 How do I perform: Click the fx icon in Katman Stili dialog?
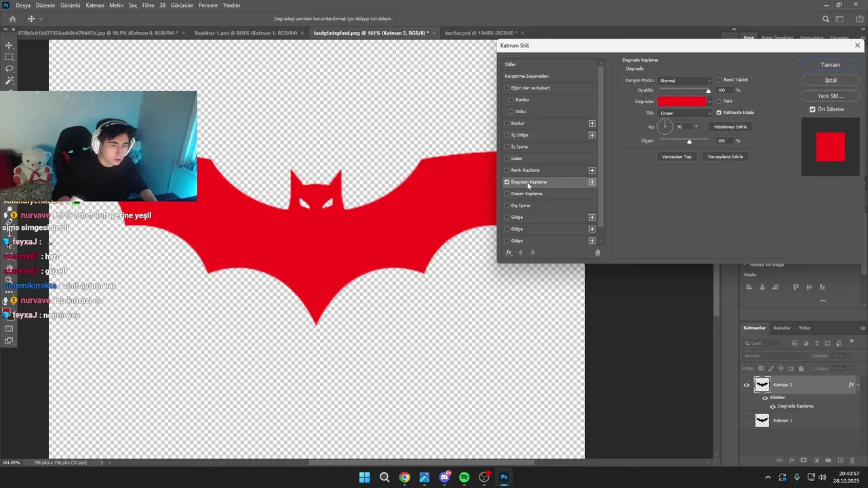[x=509, y=253]
